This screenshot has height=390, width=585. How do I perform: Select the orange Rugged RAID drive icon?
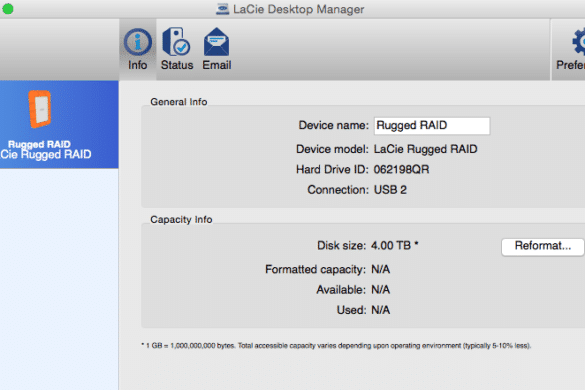tap(40, 109)
